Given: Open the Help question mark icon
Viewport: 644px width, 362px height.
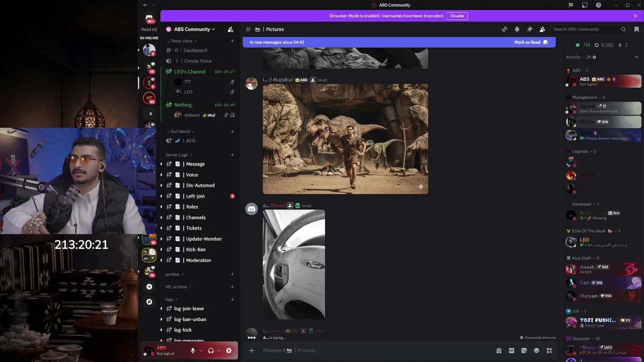Looking at the screenshot, I should coord(598,5).
